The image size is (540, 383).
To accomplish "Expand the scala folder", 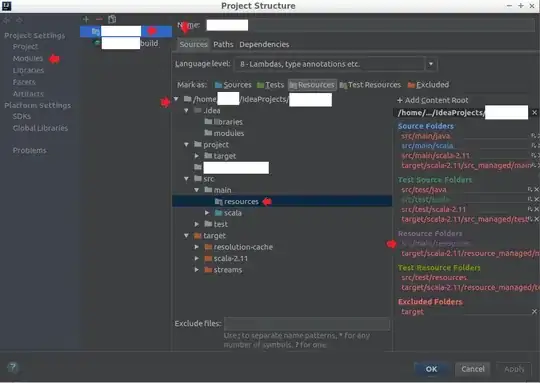I will pyautogui.click(x=207, y=213).
